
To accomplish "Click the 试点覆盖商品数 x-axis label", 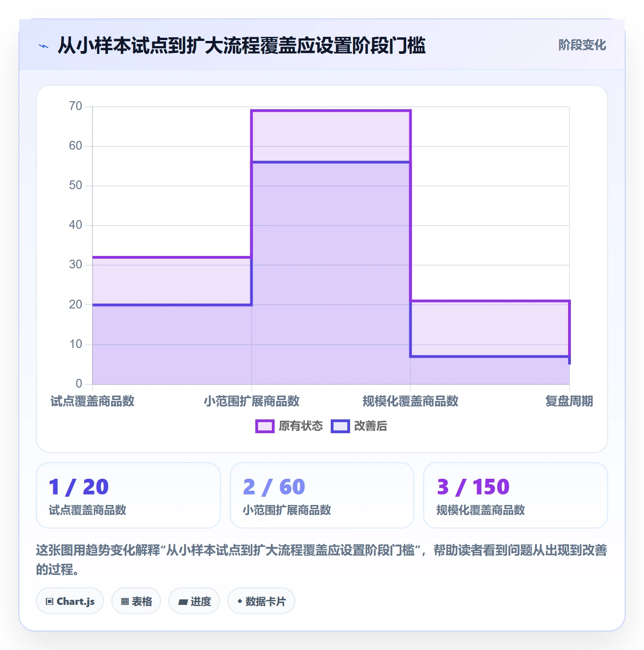I will (x=92, y=401).
